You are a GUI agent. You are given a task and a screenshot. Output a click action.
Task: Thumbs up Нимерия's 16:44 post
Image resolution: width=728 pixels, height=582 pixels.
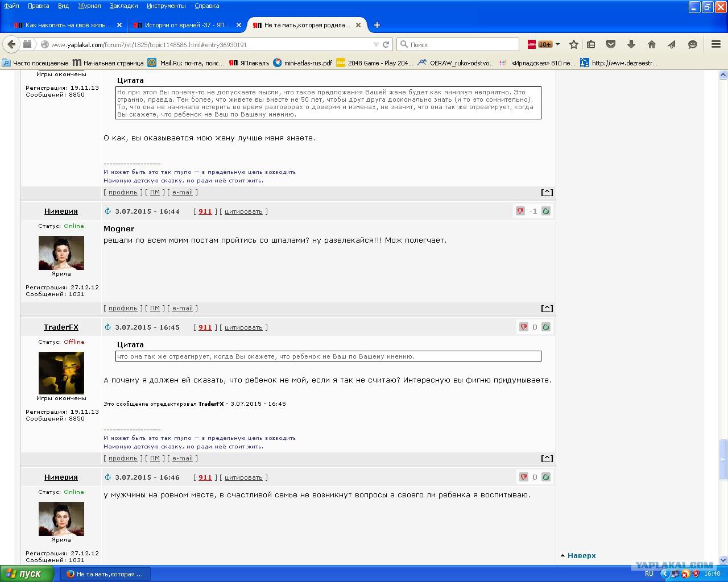[546, 211]
